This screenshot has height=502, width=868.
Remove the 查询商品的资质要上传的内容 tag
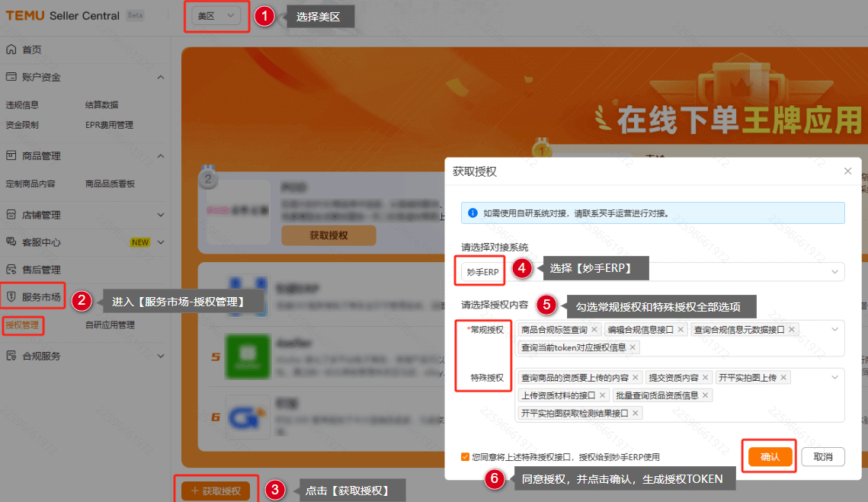pyautogui.click(x=636, y=378)
